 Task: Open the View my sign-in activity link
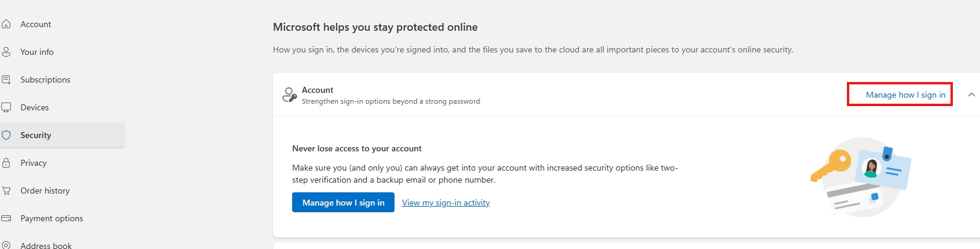point(446,203)
